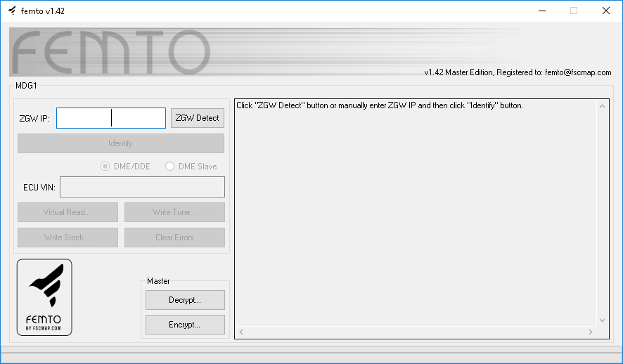This screenshot has height=364, width=623.
Task: Open the Master Encrypt... function
Action: pyautogui.click(x=185, y=325)
